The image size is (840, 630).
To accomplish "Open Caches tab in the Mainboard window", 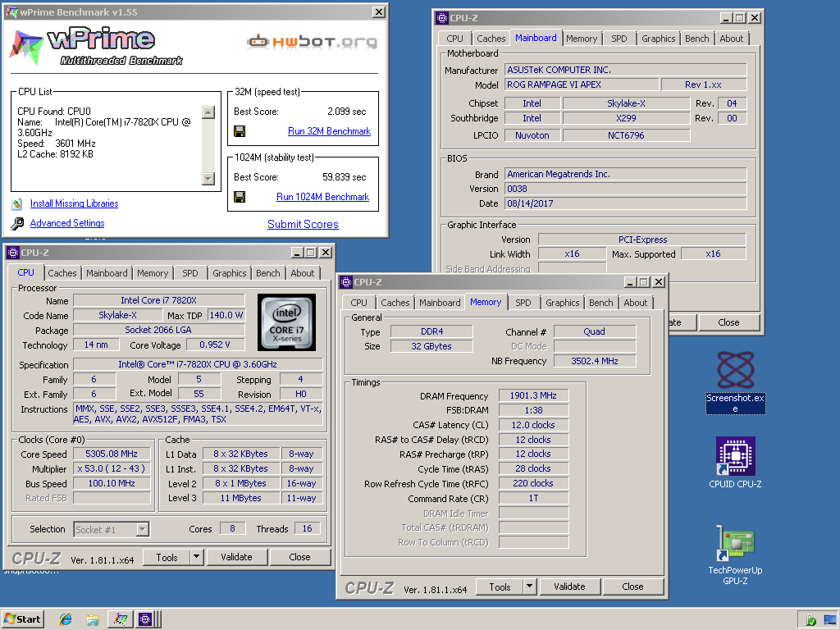I will click(491, 39).
